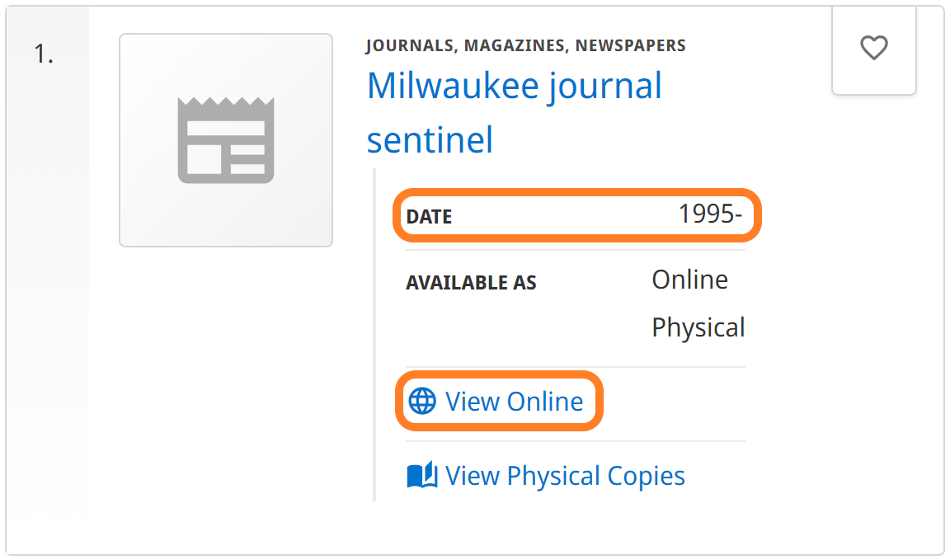The image size is (950, 560).
Task: Open the View Physical Copies link
Action: coord(565,476)
